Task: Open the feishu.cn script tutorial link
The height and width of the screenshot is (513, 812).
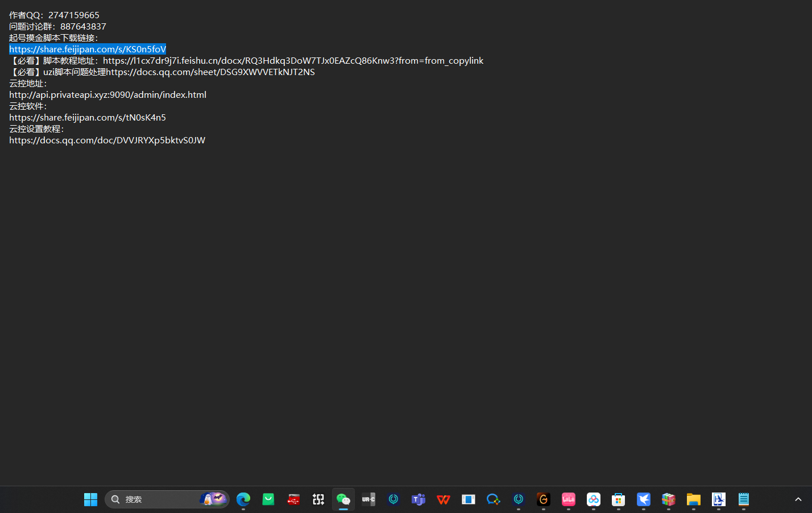Action: point(293,61)
